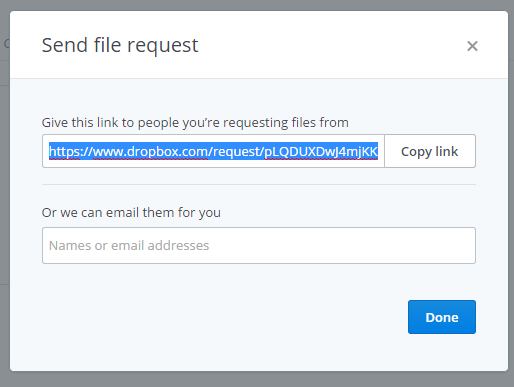The image size is (514, 387).
Task: Click the 'Names or email addresses' placeholder text
Action: click(129, 246)
